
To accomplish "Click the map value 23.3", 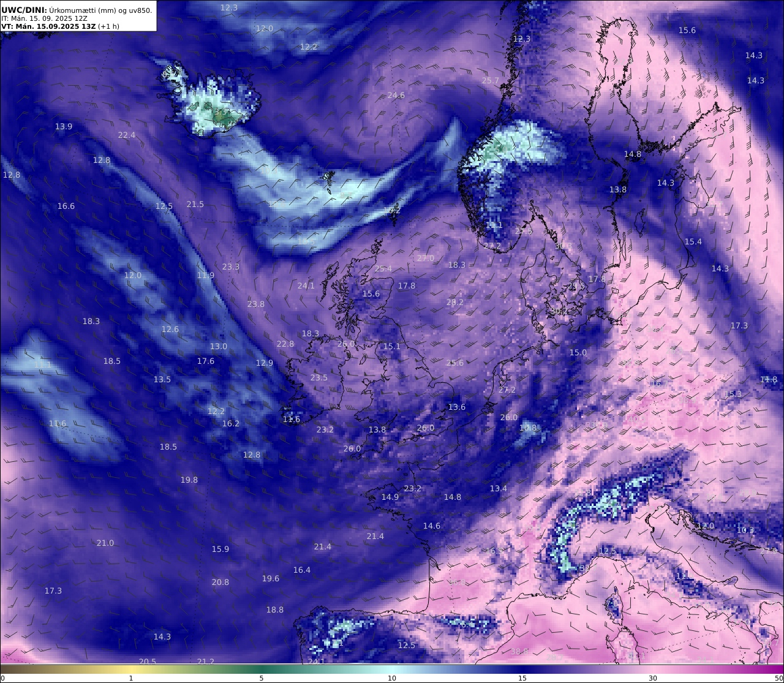I will click(231, 266).
